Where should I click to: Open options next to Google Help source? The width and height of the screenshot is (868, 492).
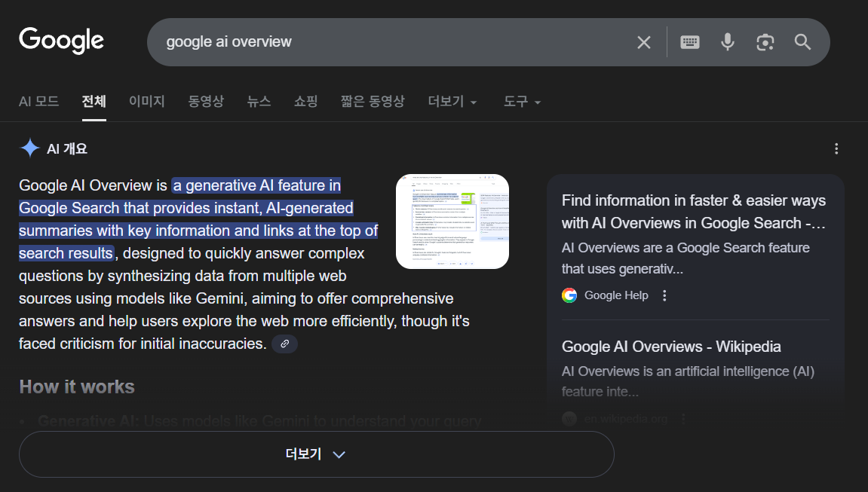coord(664,295)
